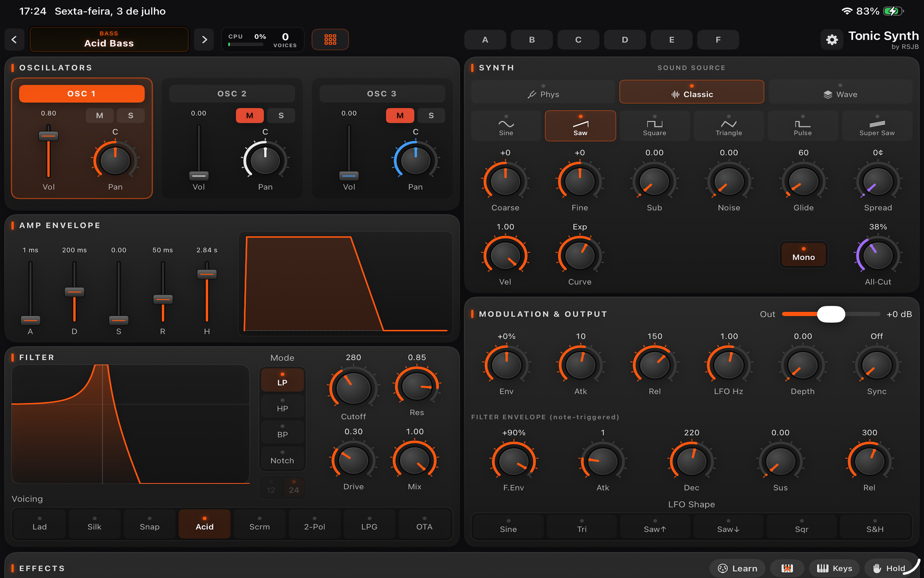Screen dimensions: 924x578
Task: Switch sound source to Wave
Action: (x=840, y=92)
